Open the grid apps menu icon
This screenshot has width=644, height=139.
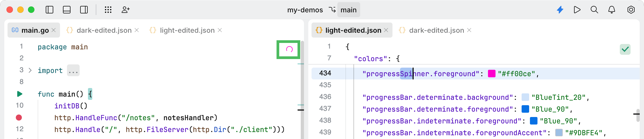click(x=108, y=10)
